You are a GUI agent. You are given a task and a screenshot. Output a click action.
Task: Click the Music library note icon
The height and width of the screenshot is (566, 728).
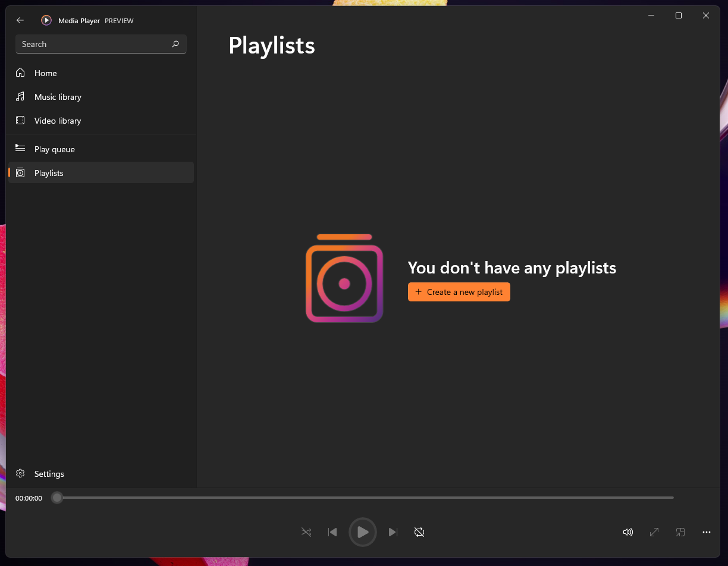click(20, 96)
